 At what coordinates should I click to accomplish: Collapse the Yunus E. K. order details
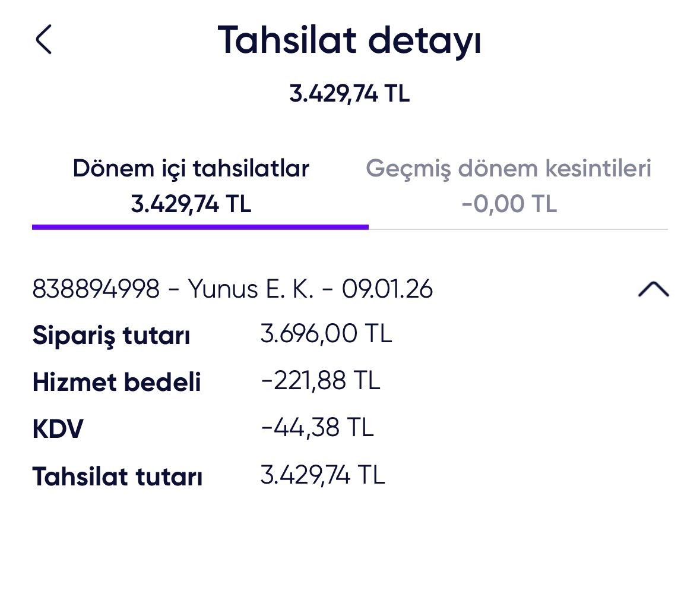tap(653, 289)
